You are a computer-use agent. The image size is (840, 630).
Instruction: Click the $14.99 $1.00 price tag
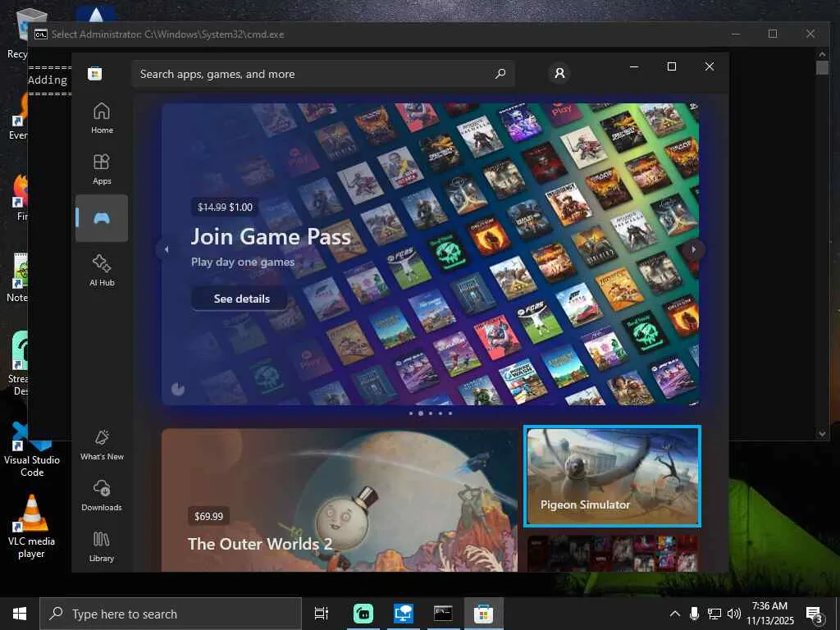tap(225, 208)
